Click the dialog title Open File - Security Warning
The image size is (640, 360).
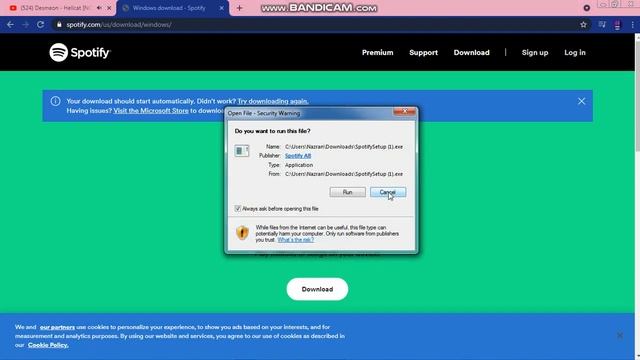264,113
